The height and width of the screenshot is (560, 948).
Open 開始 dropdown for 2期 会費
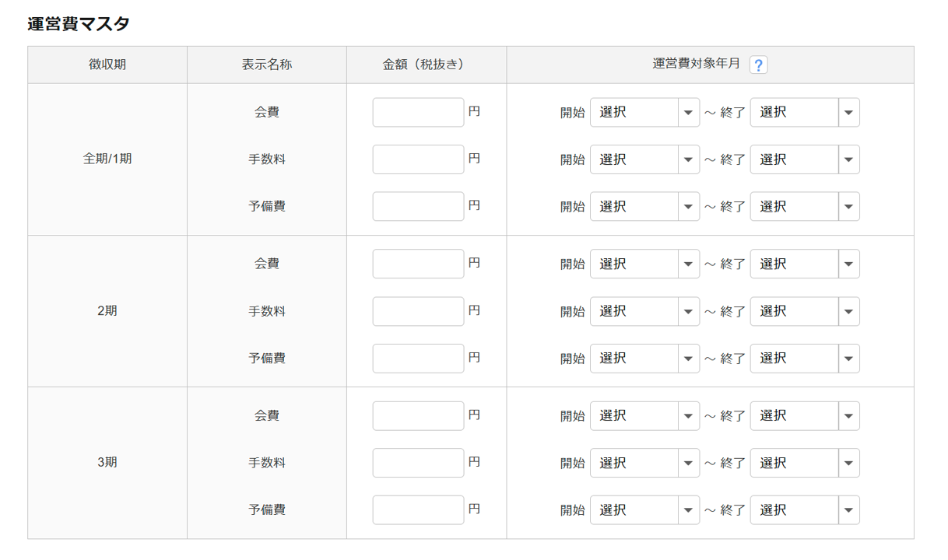coord(644,264)
